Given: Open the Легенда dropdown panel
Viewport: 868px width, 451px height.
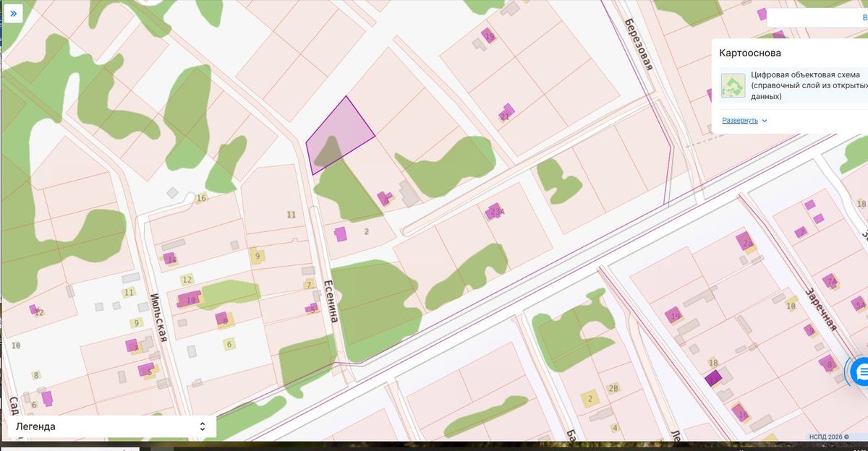Looking at the screenshot, I should click(x=111, y=426).
